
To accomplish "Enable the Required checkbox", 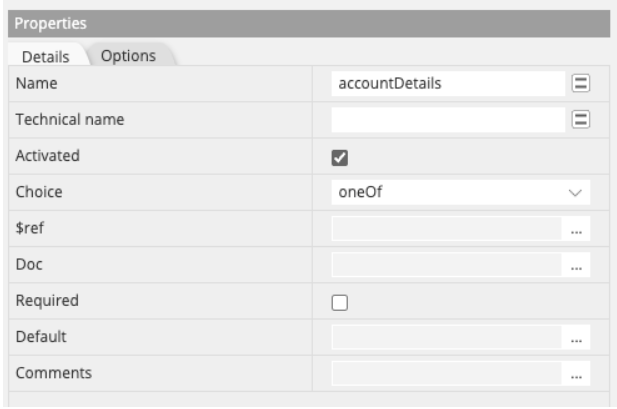I will click(339, 302).
